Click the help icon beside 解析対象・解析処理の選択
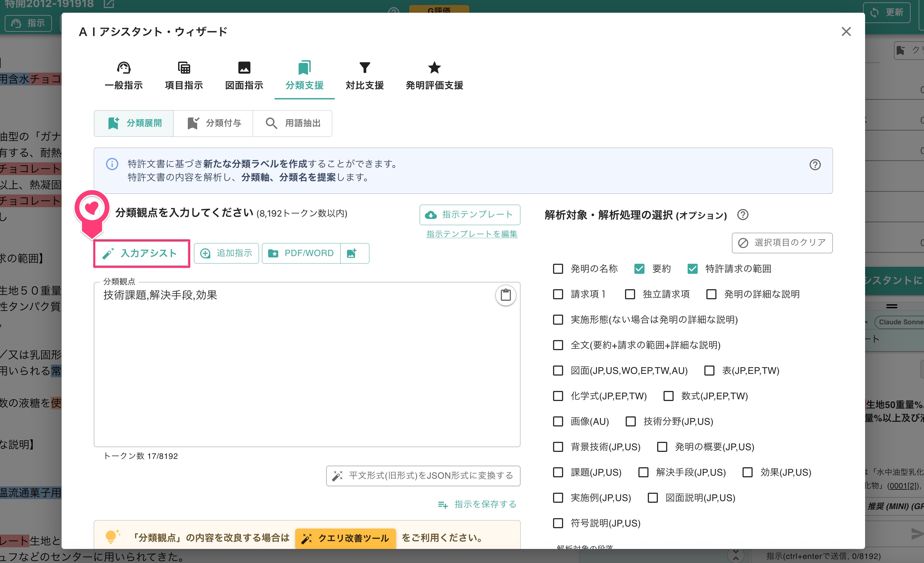The width and height of the screenshot is (924, 563). click(743, 215)
